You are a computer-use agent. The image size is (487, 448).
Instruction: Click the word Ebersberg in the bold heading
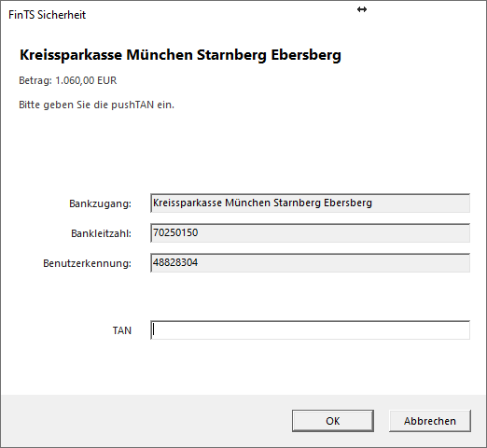(306, 55)
